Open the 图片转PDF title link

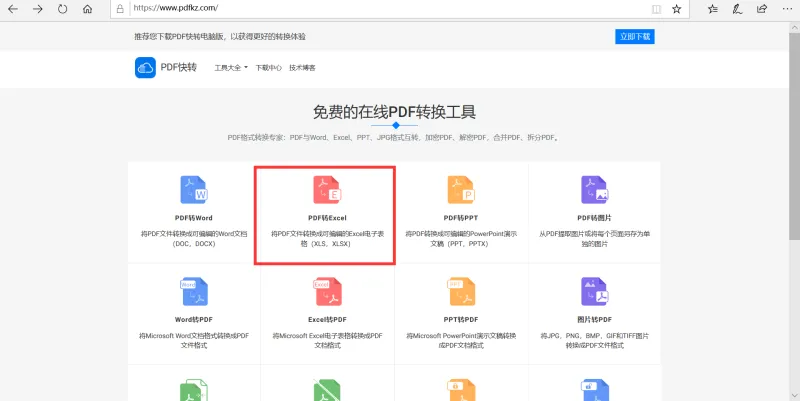594,320
